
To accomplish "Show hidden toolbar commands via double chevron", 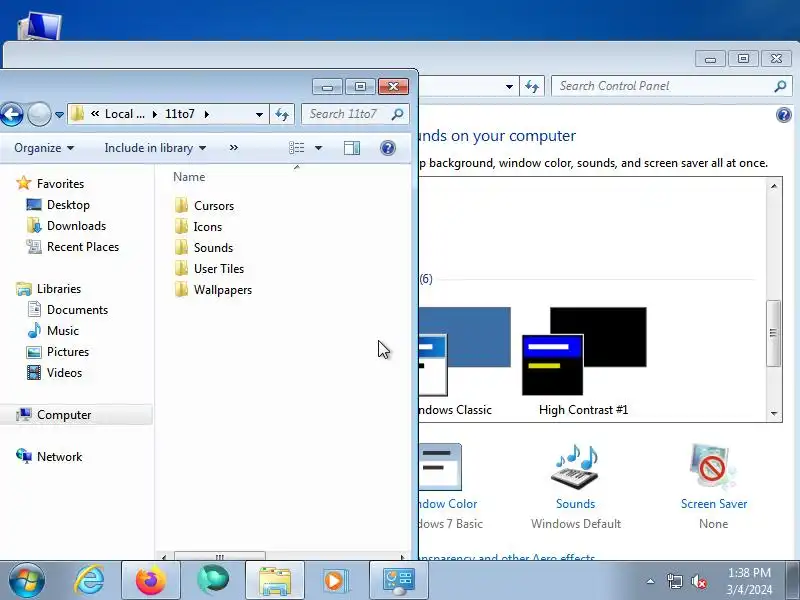I will point(234,148).
